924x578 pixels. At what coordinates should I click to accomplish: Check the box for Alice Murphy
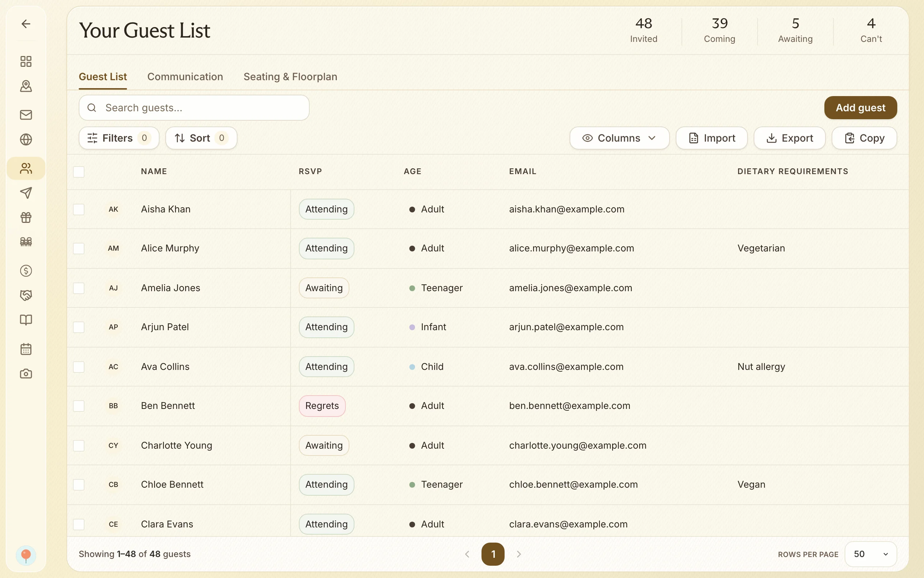(x=79, y=249)
